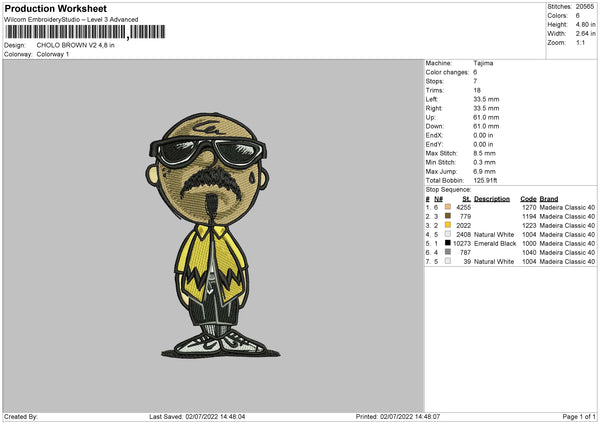Click the 'Code' column header
Image resolution: width=600 pixels, height=424 pixels.
tap(528, 199)
